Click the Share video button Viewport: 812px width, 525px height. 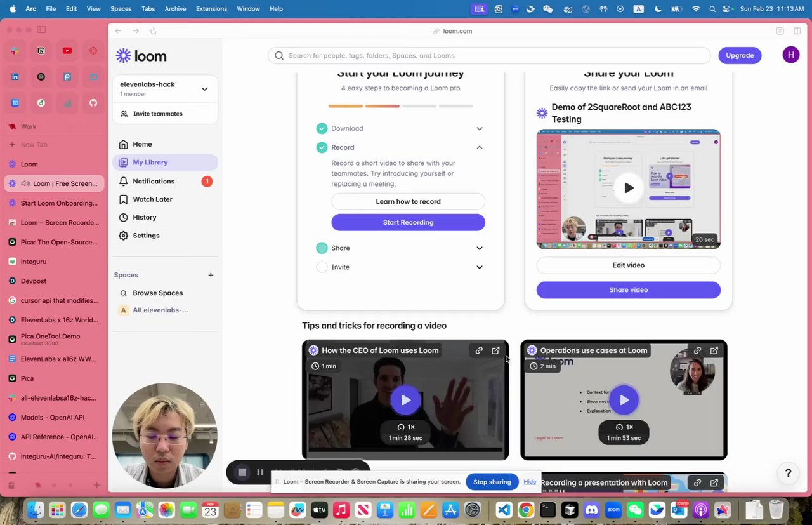[x=629, y=290]
